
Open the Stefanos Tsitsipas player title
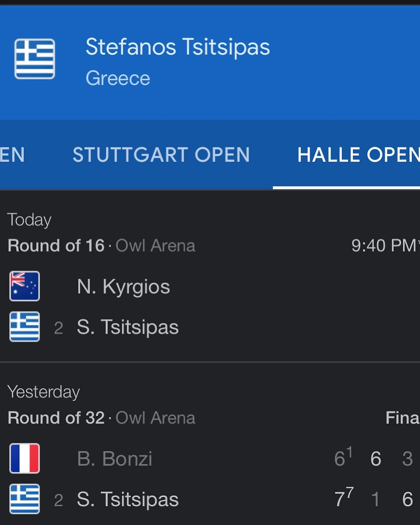(178, 47)
